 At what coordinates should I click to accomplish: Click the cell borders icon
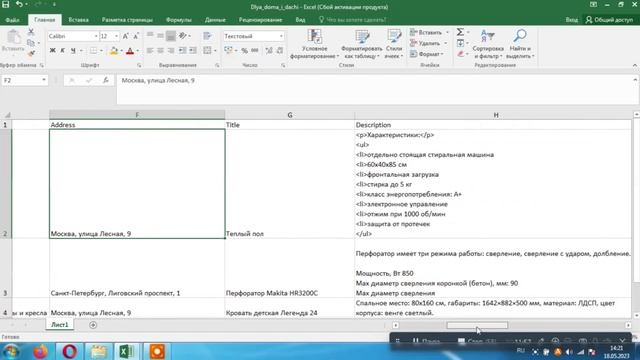coord(93,51)
